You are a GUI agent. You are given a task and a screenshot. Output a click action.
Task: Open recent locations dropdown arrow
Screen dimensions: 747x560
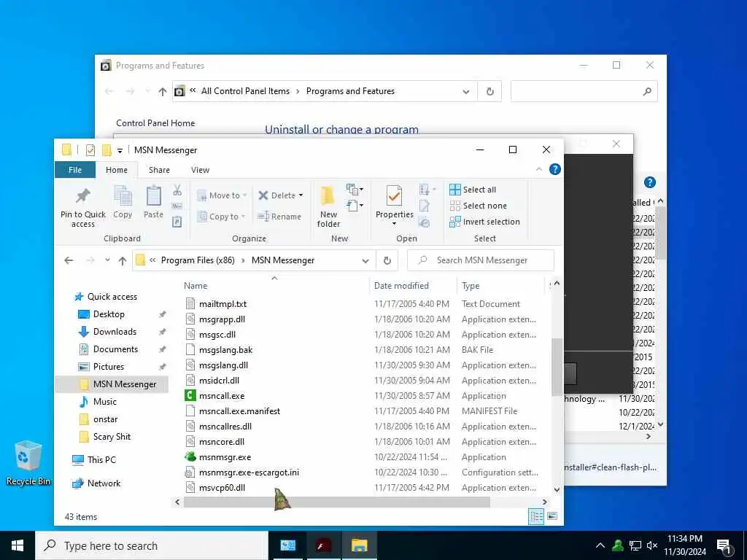pyautogui.click(x=108, y=260)
